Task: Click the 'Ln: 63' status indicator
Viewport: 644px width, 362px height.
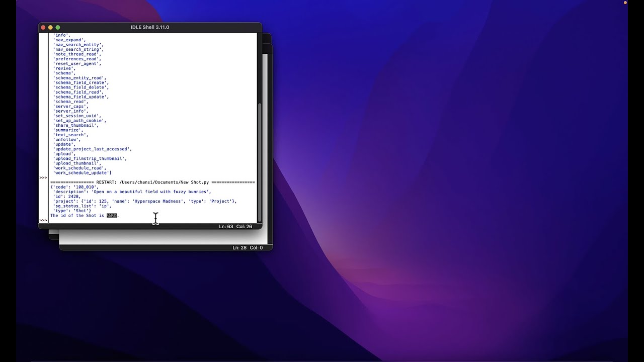Action: 226,227
